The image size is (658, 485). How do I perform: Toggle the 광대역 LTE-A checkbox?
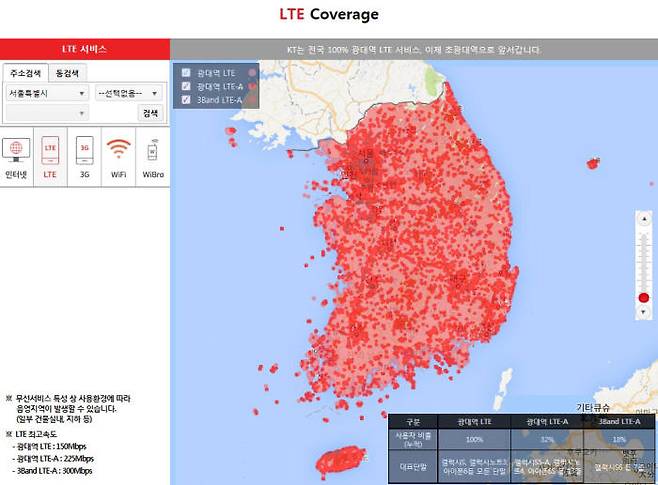186,86
